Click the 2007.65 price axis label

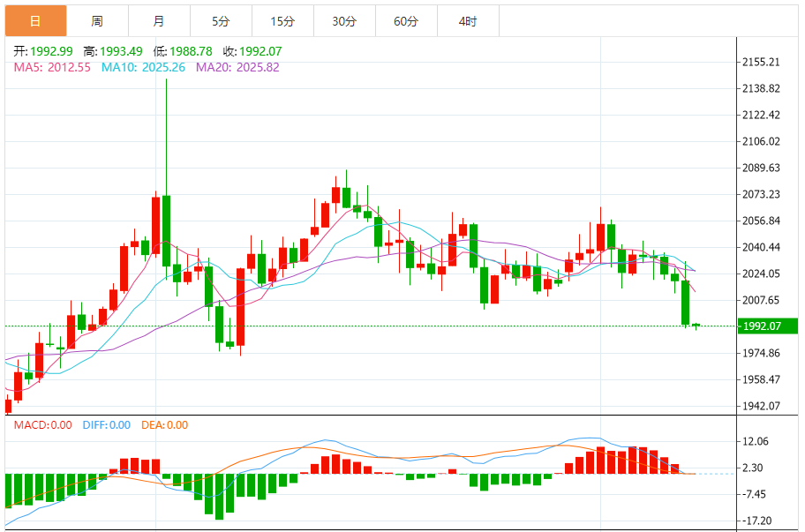[761, 300]
